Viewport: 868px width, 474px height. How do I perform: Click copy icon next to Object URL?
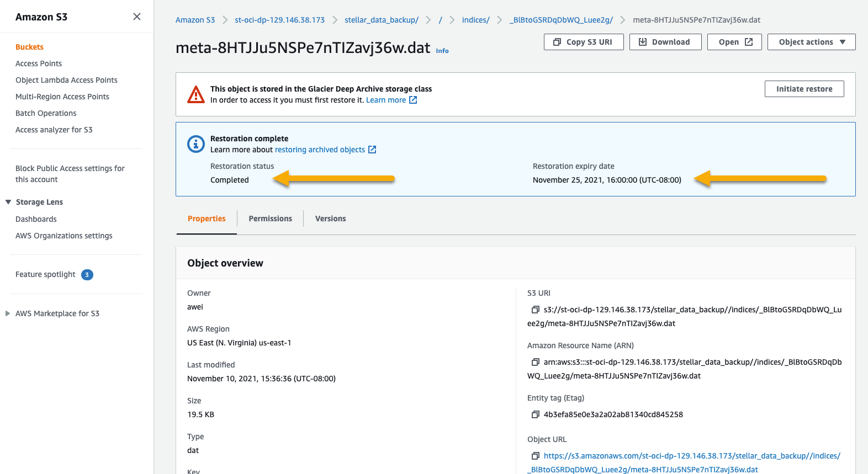click(x=535, y=456)
